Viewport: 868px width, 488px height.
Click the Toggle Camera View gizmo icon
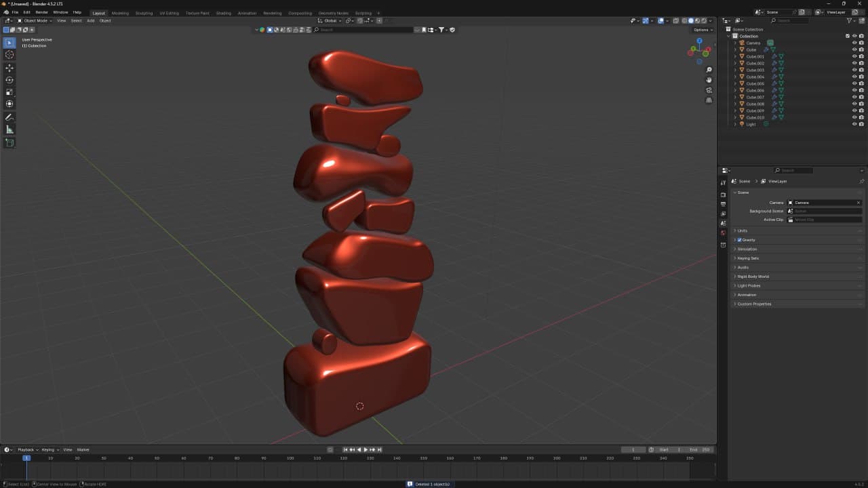click(x=709, y=90)
